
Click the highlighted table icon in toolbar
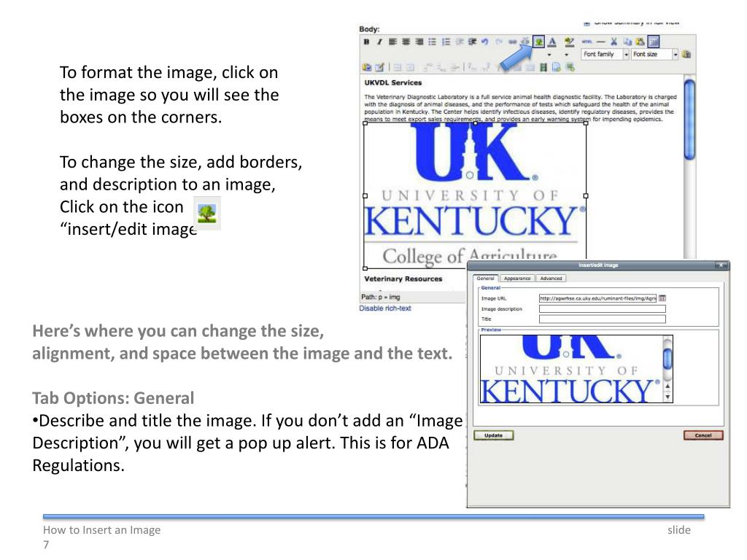coord(654,42)
